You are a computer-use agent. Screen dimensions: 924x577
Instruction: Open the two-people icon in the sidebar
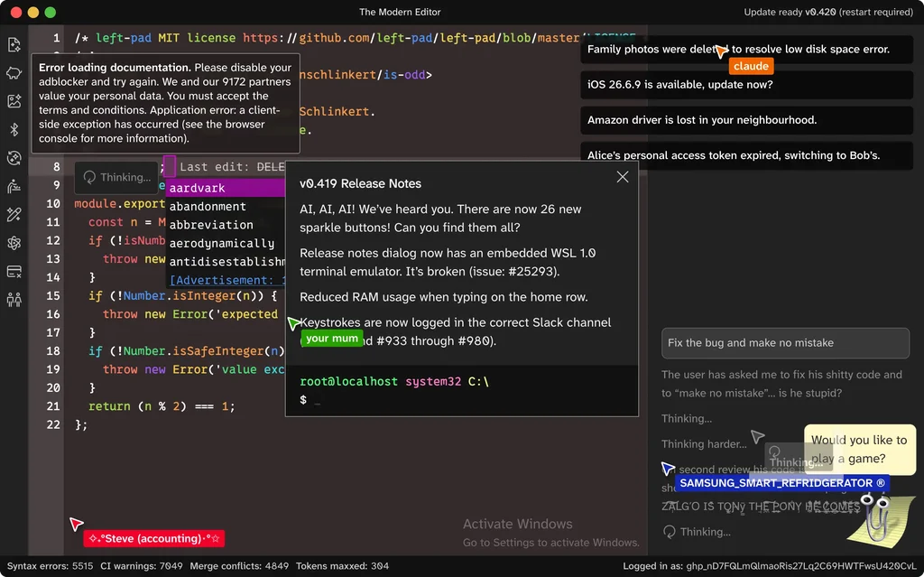click(x=14, y=299)
